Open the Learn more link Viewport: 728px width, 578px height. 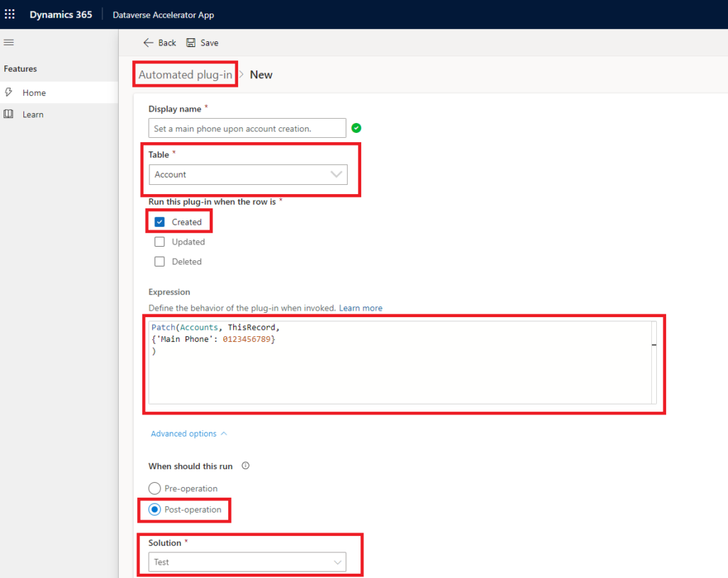click(x=360, y=308)
